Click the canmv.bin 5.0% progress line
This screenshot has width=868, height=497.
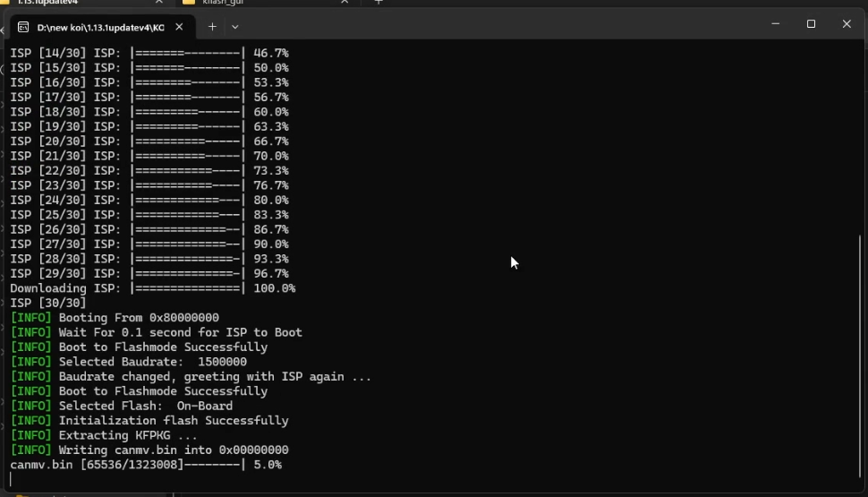(146, 465)
